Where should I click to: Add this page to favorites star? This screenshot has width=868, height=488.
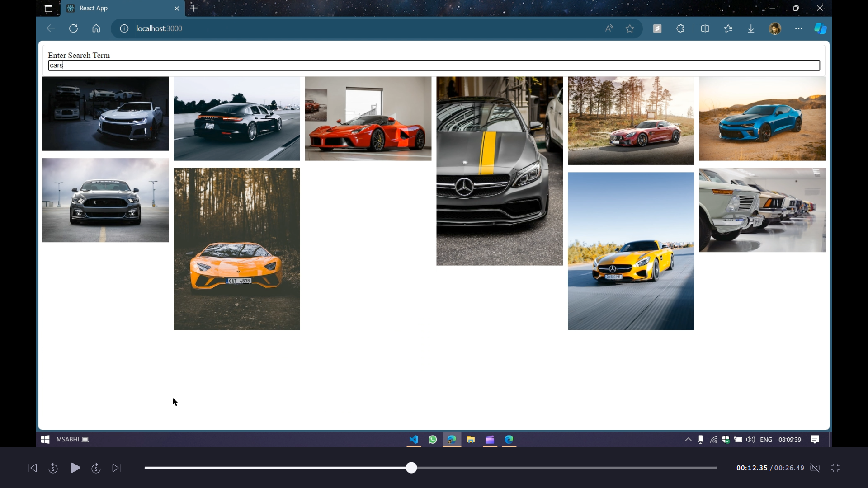pyautogui.click(x=630, y=28)
